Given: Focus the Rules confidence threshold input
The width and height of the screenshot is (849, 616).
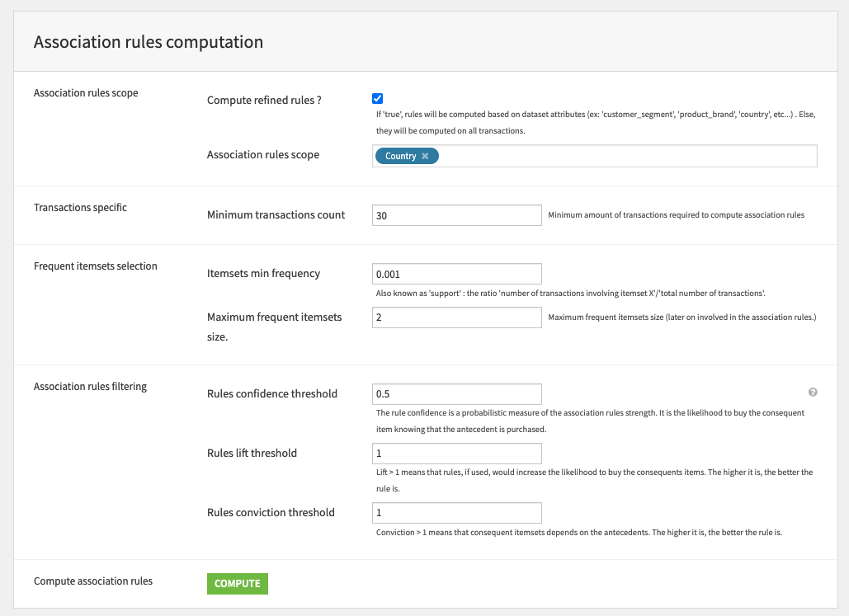Looking at the screenshot, I should (456, 393).
